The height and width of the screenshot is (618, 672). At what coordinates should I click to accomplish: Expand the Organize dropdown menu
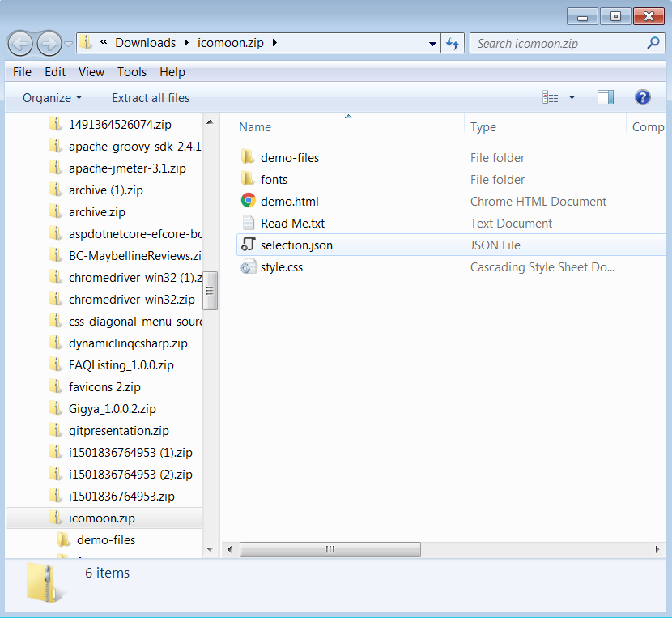pyautogui.click(x=52, y=98)
